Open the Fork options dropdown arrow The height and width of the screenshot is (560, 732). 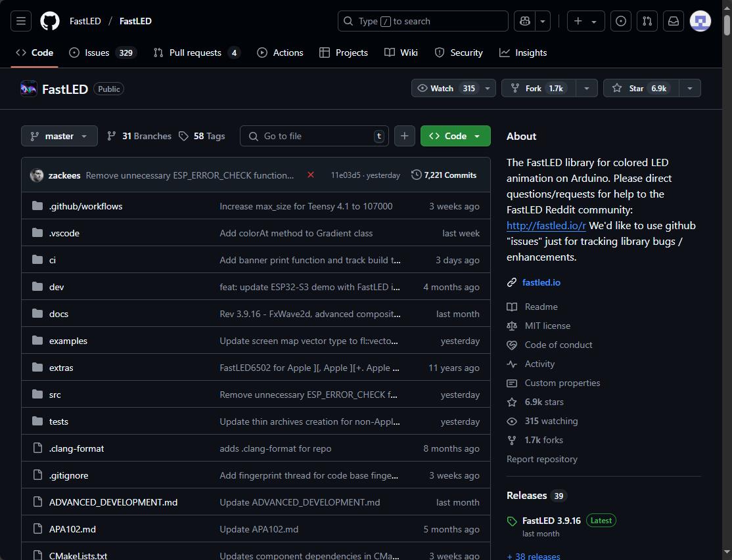[x=587, y=88]
